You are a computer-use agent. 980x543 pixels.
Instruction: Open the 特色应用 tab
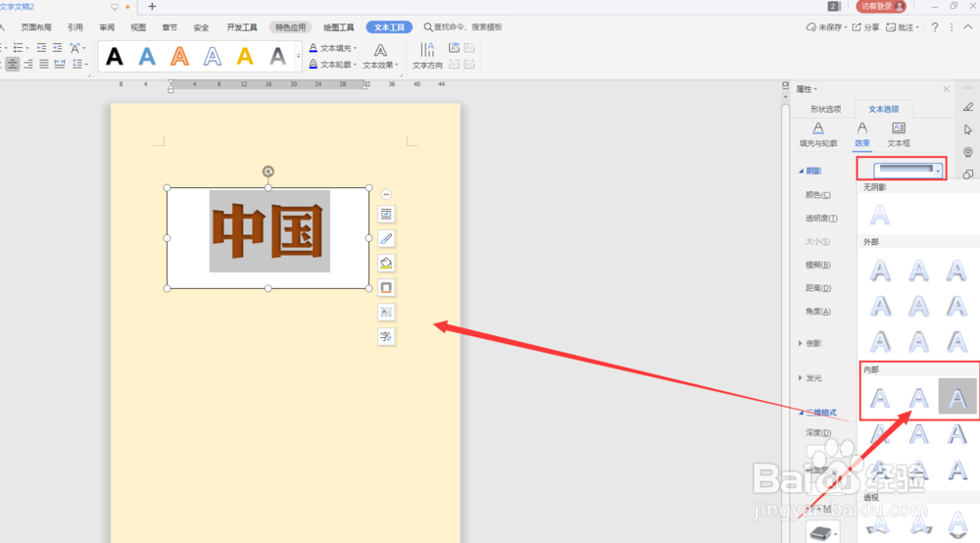[x=291, y=27]
